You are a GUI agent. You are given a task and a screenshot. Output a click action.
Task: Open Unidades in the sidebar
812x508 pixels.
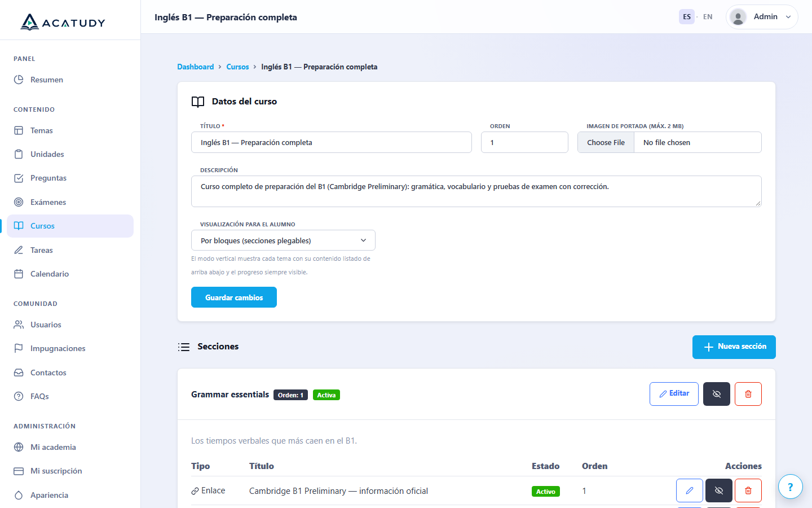(70, 154)
